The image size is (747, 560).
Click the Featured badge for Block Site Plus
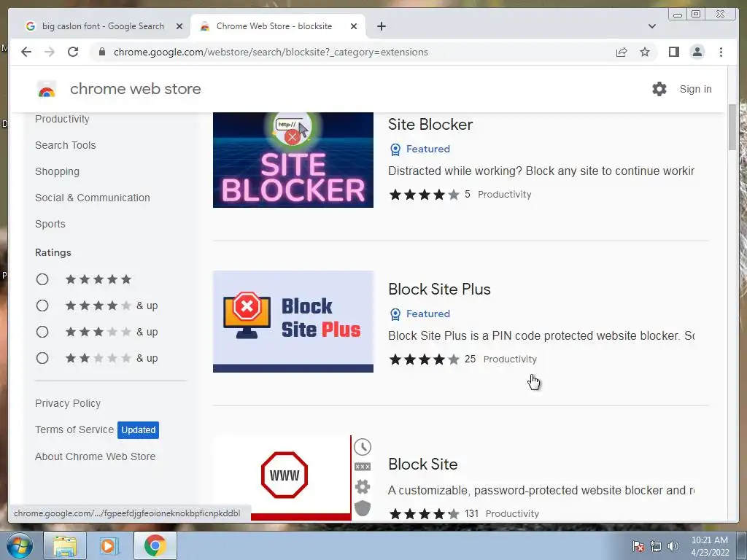[x=419, y=314]
